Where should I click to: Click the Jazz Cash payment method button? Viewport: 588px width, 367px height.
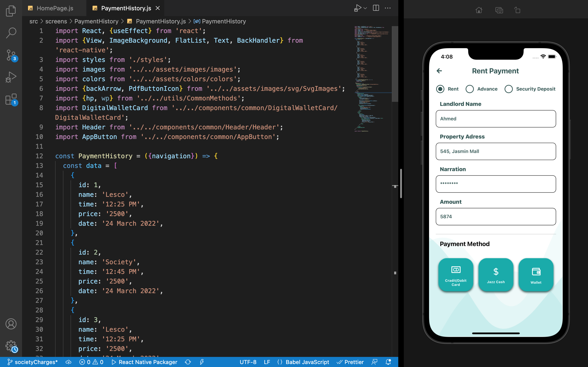[495, 274]
